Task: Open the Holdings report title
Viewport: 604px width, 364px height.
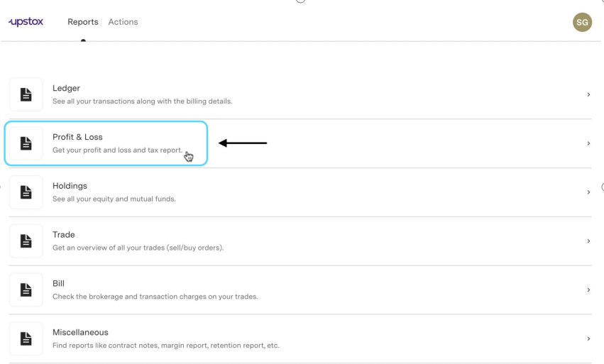Action: pyautogui.click(x=70, y=186)
